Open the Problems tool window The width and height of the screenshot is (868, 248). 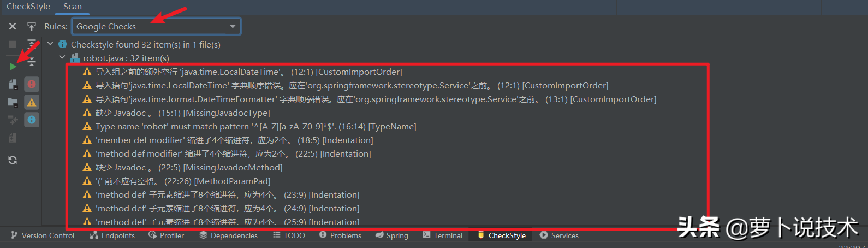pos(340,235)
